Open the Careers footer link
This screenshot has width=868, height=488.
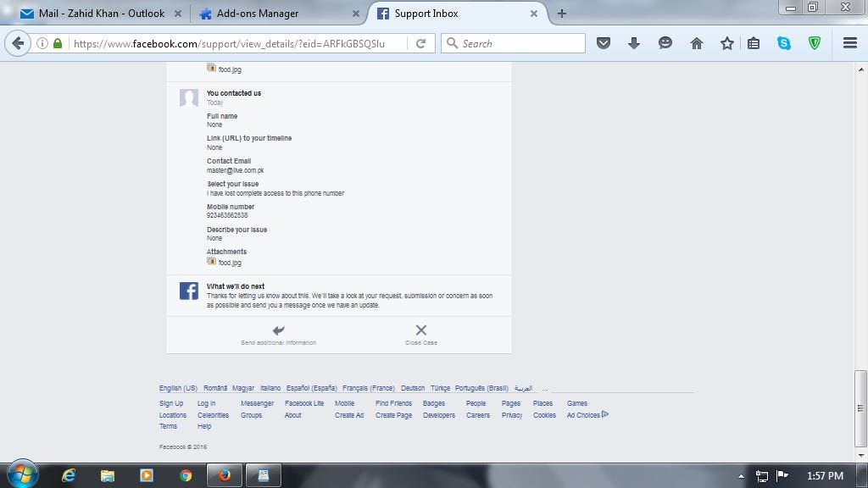478,415
